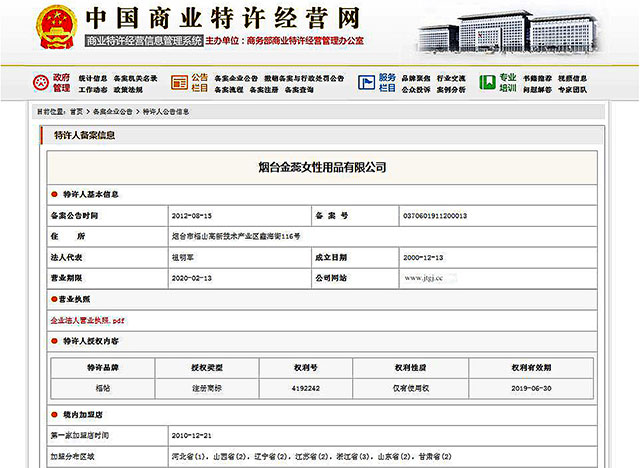The height and width of the screenshot is (468, 640).
Task: Click the 服务栏目 blue flag icon
Action: (367, 83)
